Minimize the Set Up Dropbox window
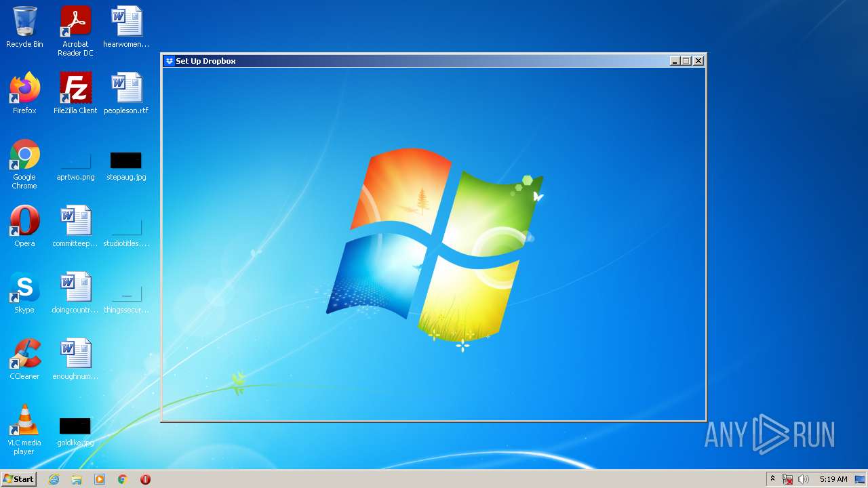 pyautogui.click(x=675, y=61)
